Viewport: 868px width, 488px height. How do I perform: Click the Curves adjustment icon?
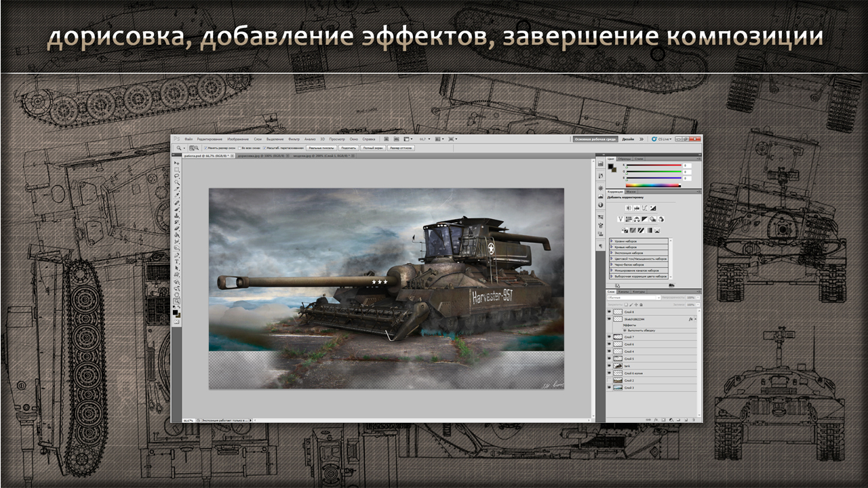pyautogui.click(x=645, y=207)
